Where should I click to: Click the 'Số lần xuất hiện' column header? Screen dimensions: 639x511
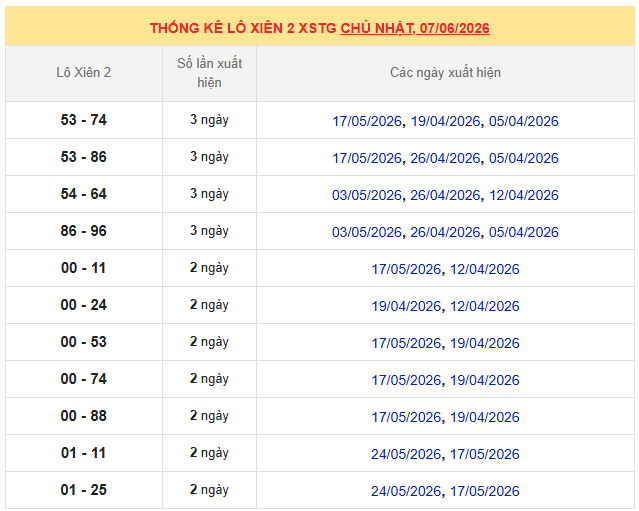209,73
